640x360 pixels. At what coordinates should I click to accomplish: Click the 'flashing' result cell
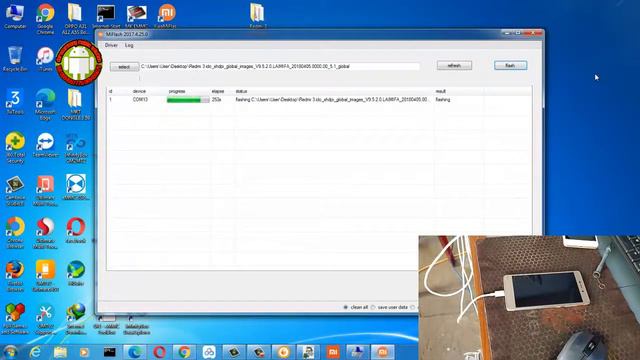pyautogui.click(x=443, y=100)
